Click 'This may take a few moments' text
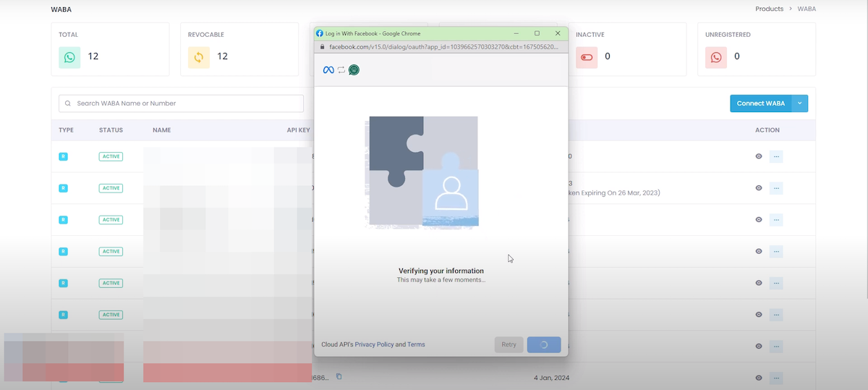The image size is (868, 390). [441, 280]
